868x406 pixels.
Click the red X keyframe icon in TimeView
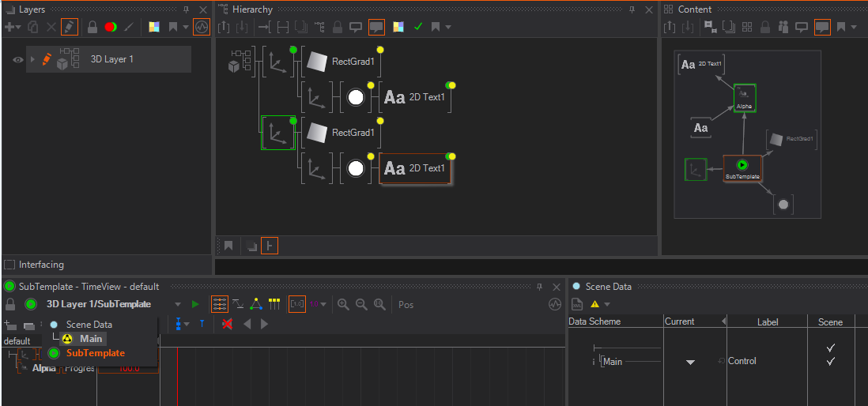click(x=227, y=324)
